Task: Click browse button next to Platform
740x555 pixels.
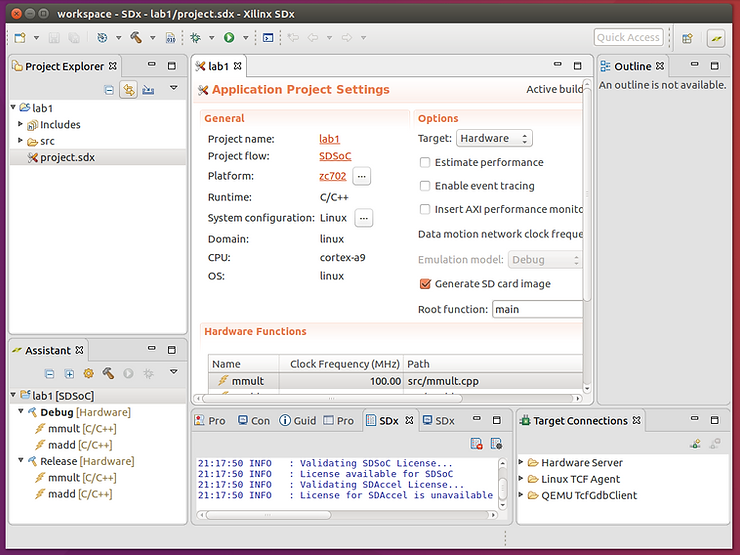Action: [x=362, y=177]
